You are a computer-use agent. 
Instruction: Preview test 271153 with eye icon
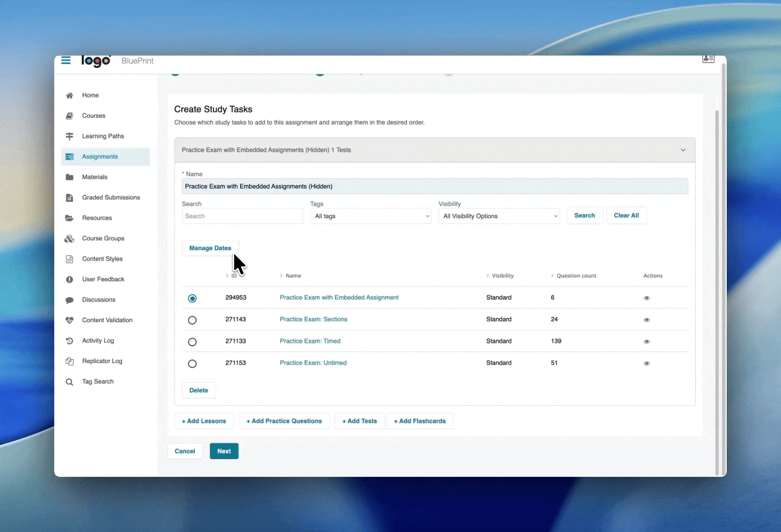[647, 363]
